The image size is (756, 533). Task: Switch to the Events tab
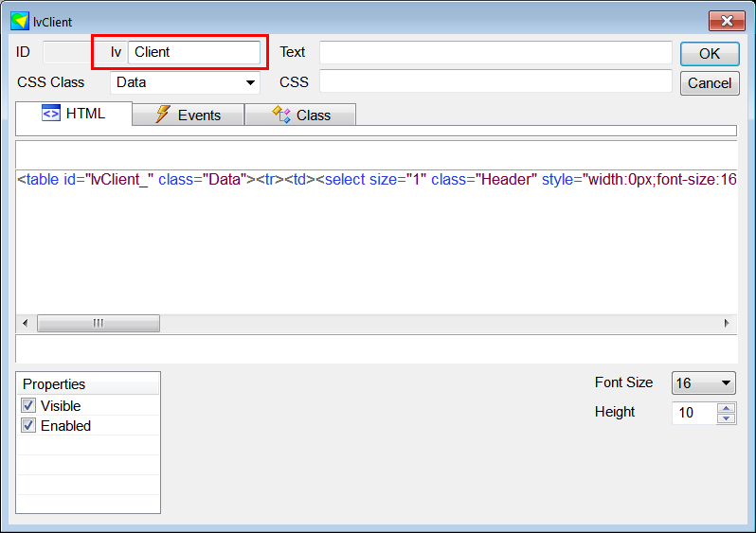[x=188, y=115]
